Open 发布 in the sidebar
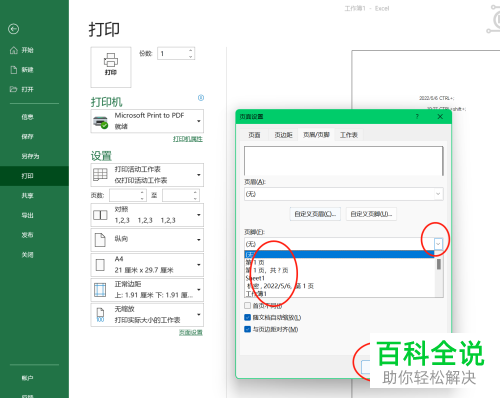Viewport: 500px width, 398px height. click(27, 235)
